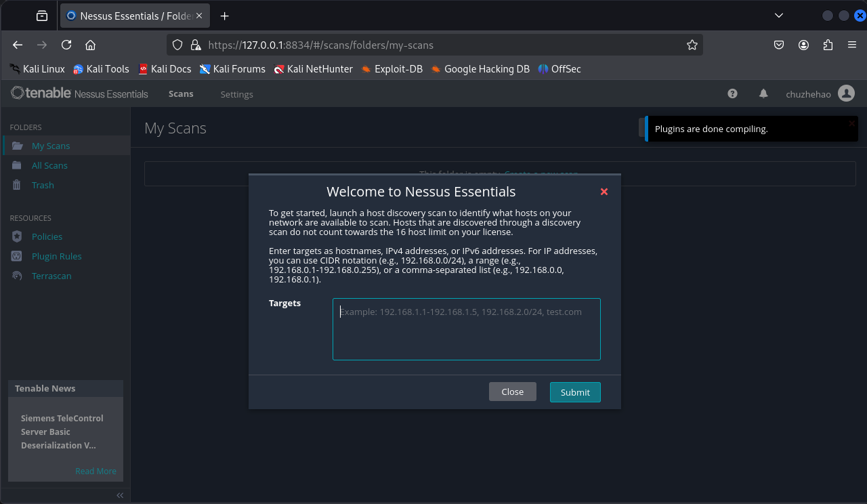Click chuzhehao username text

click(808, 94)
